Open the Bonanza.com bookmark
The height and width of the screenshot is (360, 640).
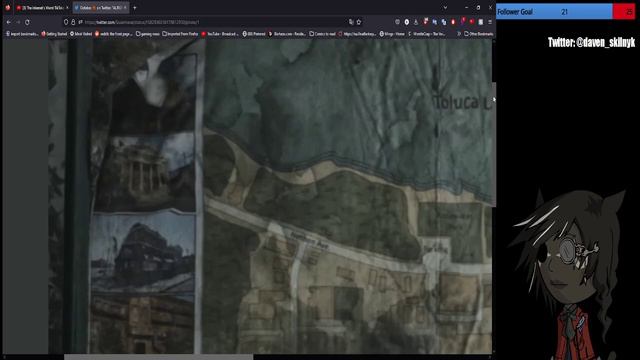[x=287, y=34]
